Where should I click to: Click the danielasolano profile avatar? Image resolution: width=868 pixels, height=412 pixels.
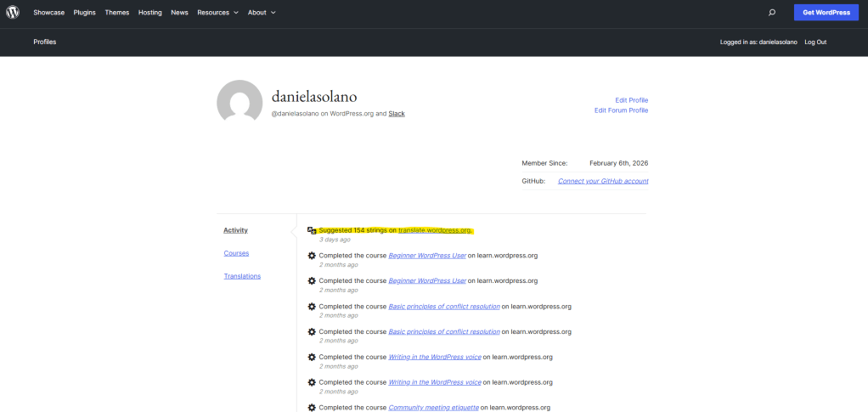tap(240, 103)
